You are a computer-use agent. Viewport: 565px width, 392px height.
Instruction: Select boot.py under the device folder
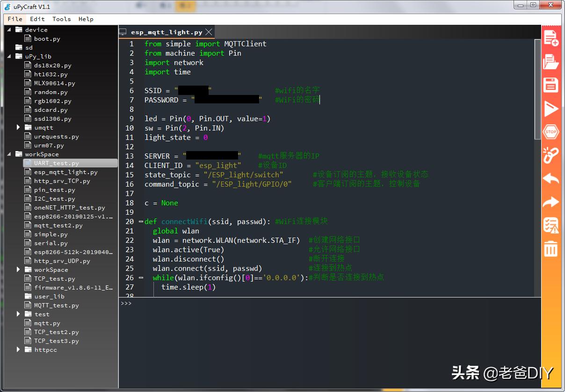click(x=47, y=39)
